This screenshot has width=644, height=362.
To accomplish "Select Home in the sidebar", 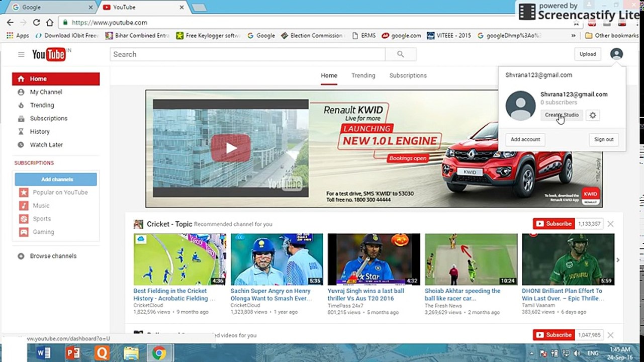I will pos(56,79).
